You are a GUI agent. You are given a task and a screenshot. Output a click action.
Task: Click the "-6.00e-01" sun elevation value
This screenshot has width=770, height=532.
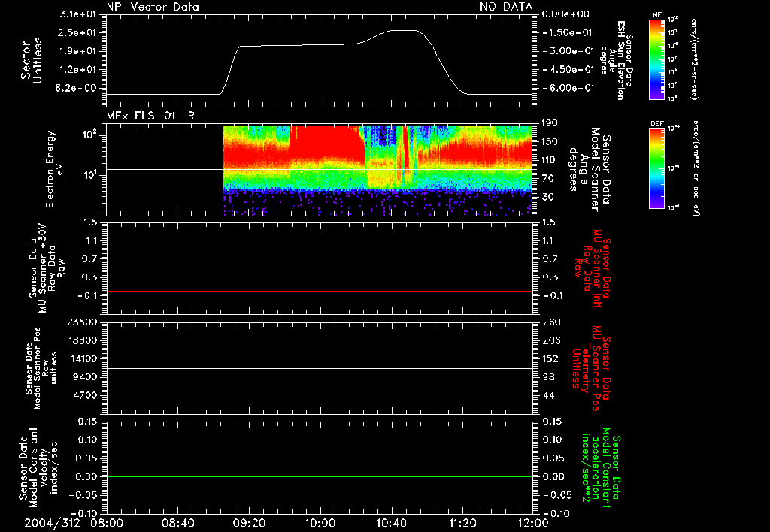point(568,88)
